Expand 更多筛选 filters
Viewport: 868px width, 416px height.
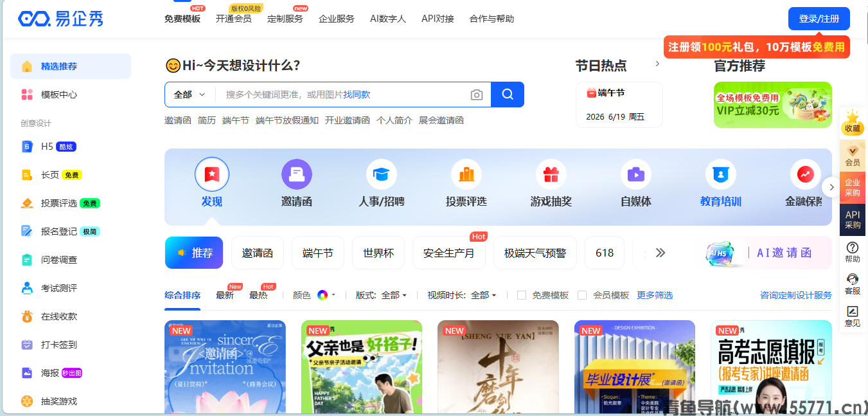[655, 295]
